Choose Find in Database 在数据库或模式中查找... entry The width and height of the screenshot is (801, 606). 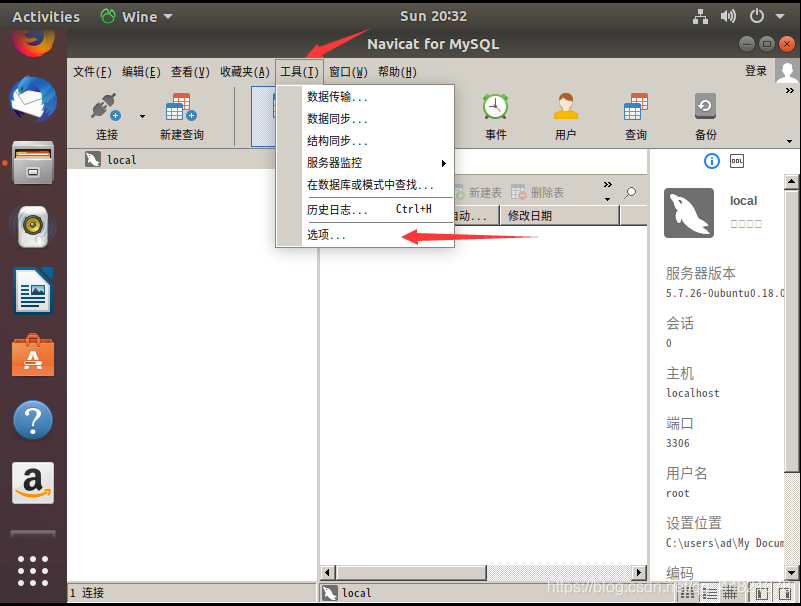[x=365, y=185]
